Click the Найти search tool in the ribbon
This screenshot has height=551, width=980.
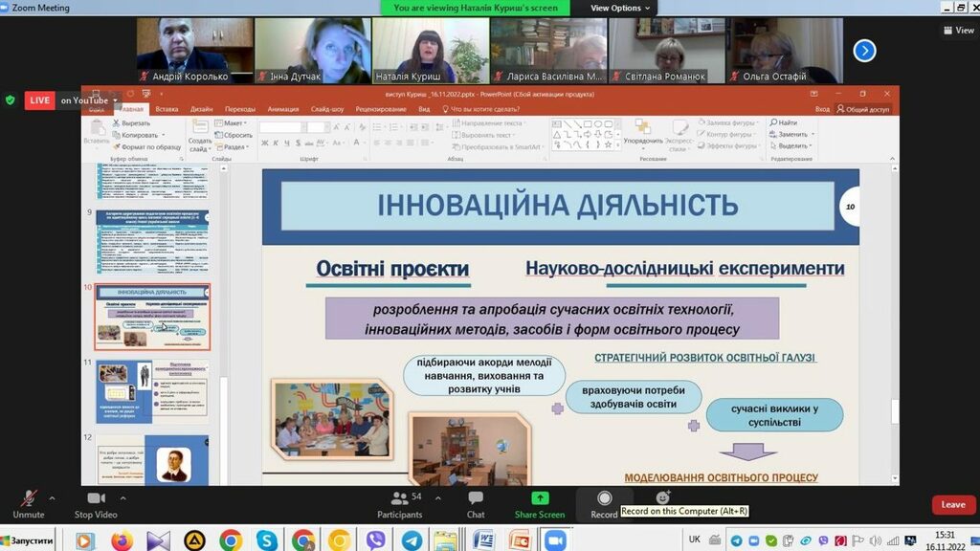787,123
